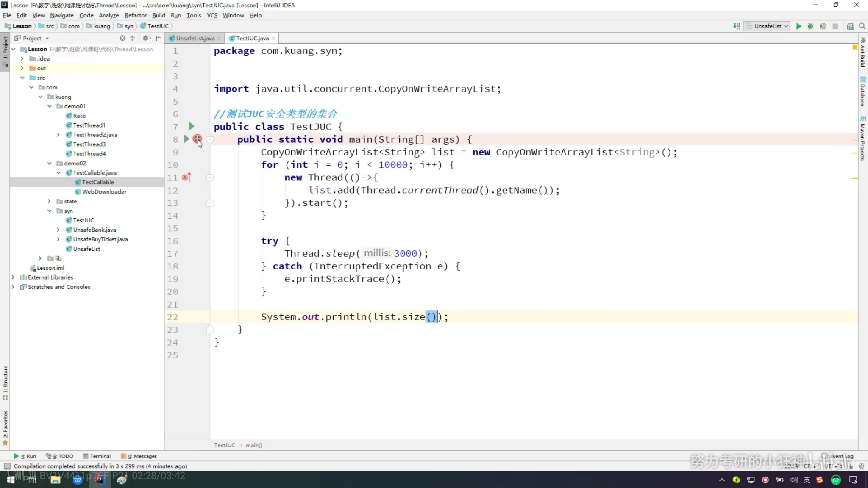868x488 pixels.
Task: Build the project with the build icon
Action: 737,26
